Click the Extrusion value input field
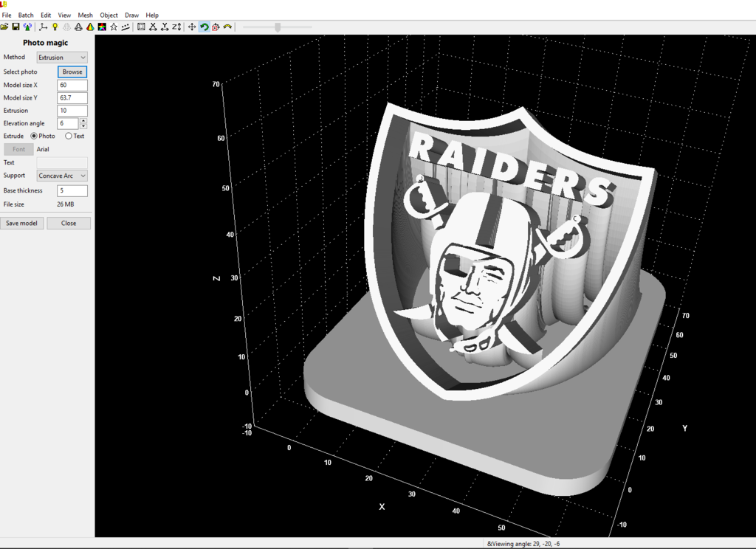Image resolution: width=756 pixels, height=549 pixels. [72, 111]
